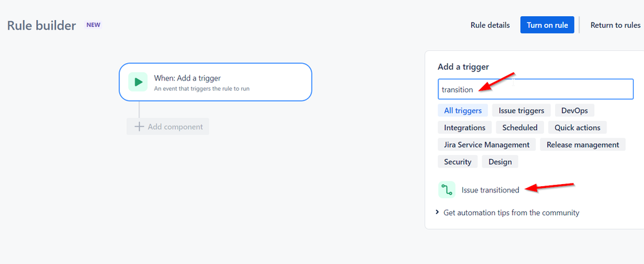Image resolution: width=644 pixels, height=264 pixels.
Task: Filter triggers by Security
Action: pyautogui.click(x=458, y=162)
